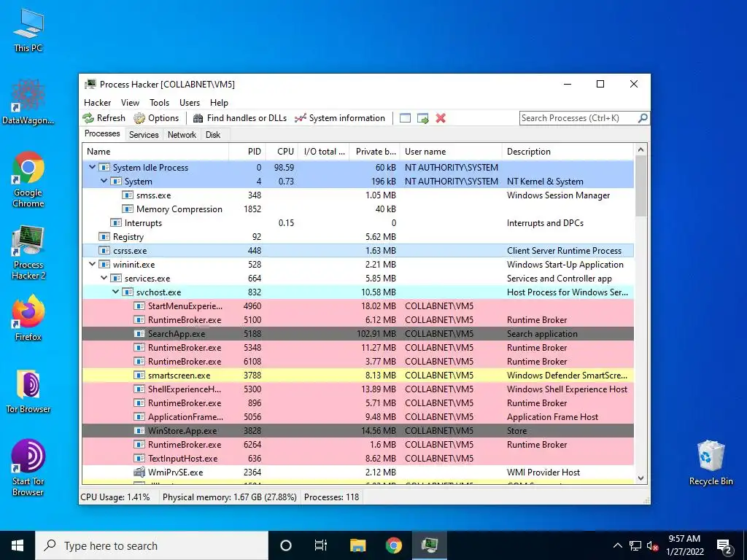
Task: Open the View menu
Action: (x=130, y=103)
